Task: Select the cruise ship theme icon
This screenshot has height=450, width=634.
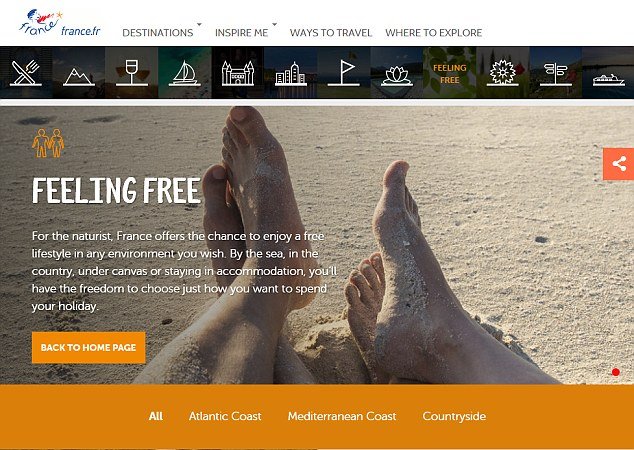Action: (x=608, y=73)
